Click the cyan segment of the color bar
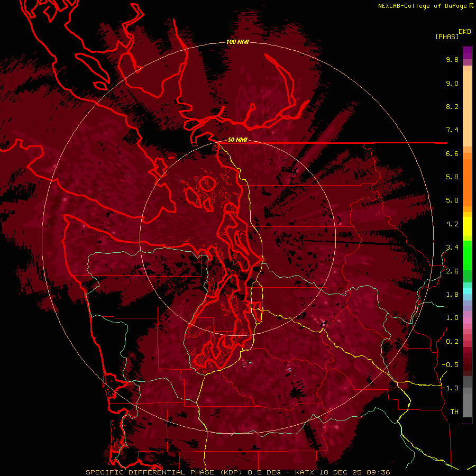Screen dimensions: 476x476 (467, 290)
